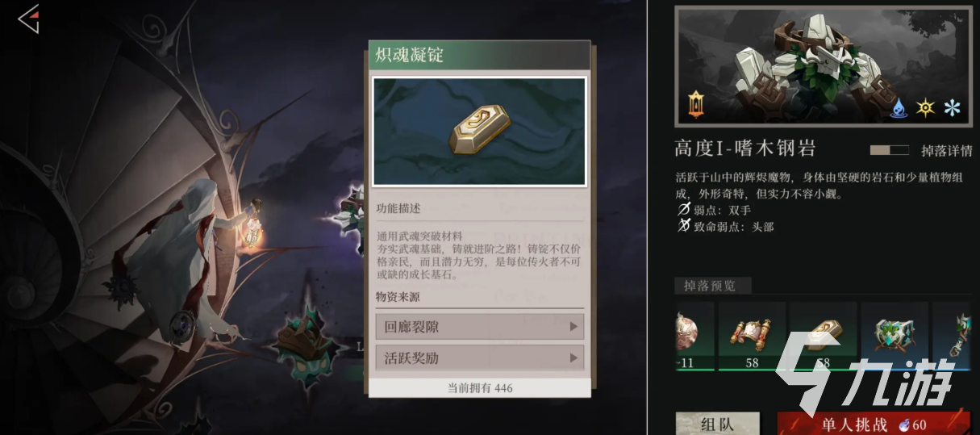Open 掉落详情 drop details
Viewport: 980px width, 435px height.
point(945,150)
